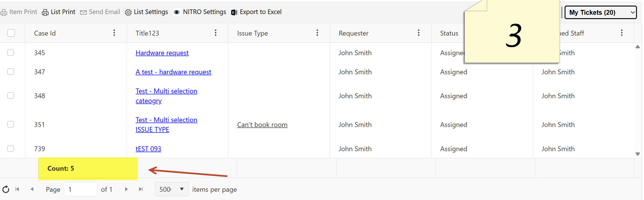Click the page number input field
The image size is (644, 200).
click(80, 189)
